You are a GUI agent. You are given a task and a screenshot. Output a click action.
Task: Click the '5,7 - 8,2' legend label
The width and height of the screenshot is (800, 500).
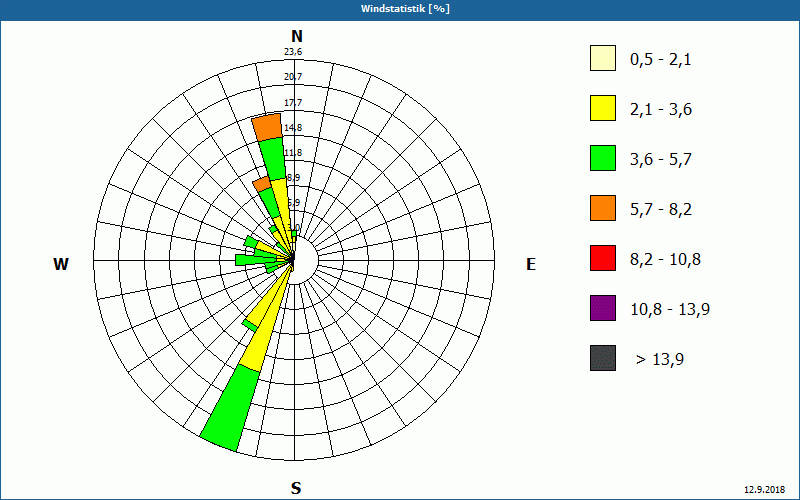(661, 210)
